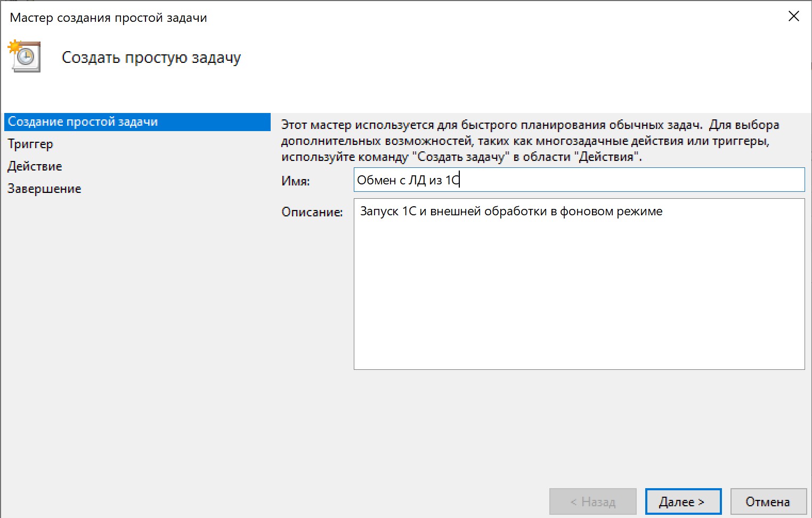Click the 'Запуск 1С' text in description

coord(388,212)
